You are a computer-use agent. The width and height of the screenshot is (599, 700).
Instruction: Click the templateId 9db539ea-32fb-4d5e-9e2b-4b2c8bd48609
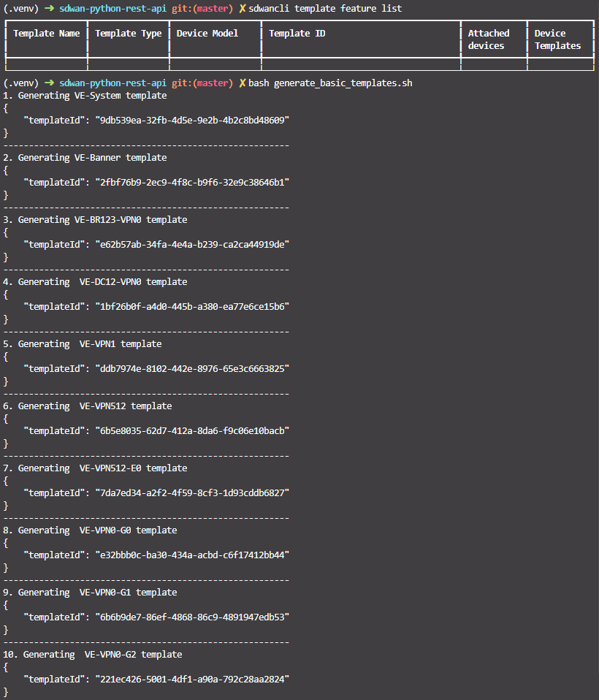pos(192,120)
